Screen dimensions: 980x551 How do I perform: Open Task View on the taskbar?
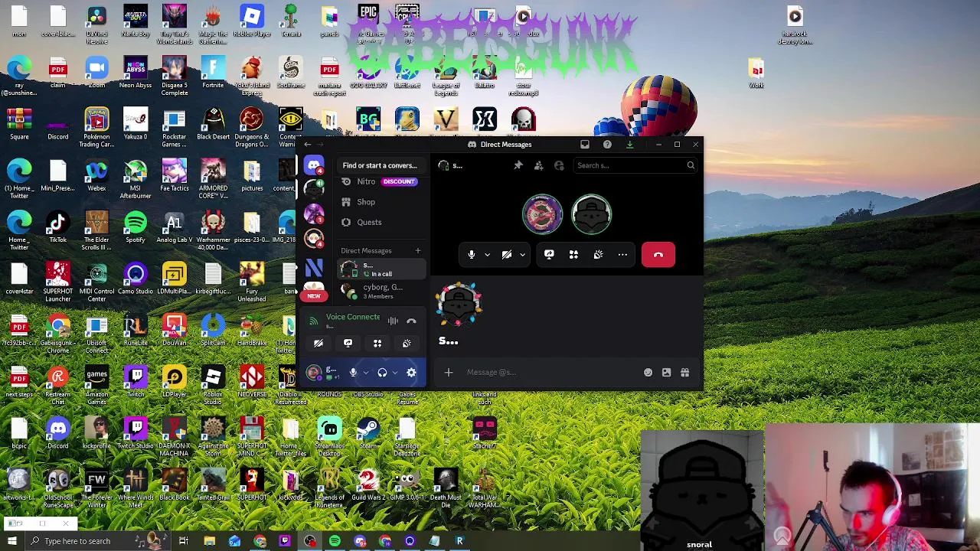(x=184, y=541)
